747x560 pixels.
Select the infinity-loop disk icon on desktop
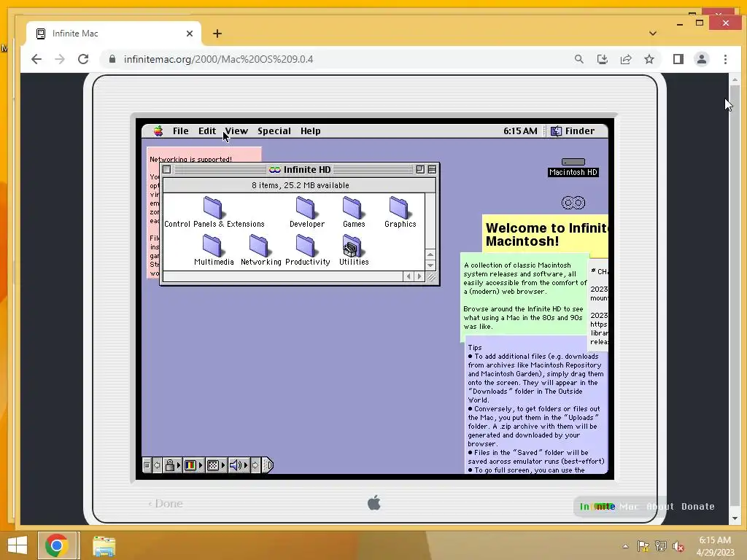click(x=573, y=203)
